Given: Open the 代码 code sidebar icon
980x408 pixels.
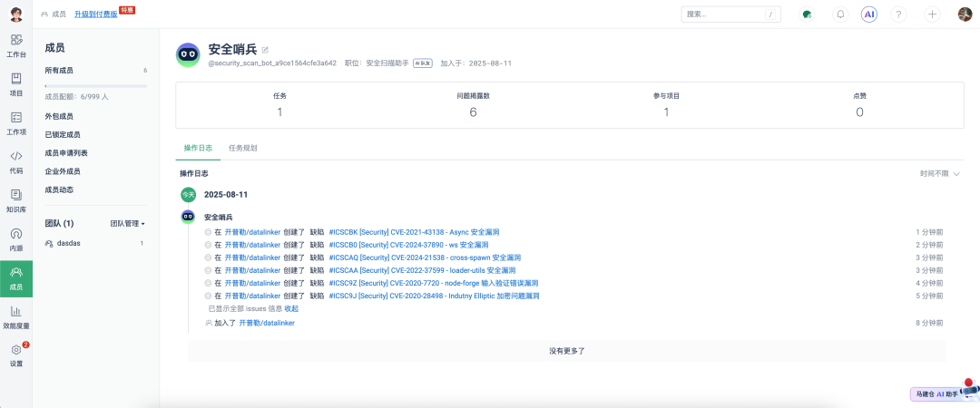Looking at the screenshot, I should tap(16, 161).
